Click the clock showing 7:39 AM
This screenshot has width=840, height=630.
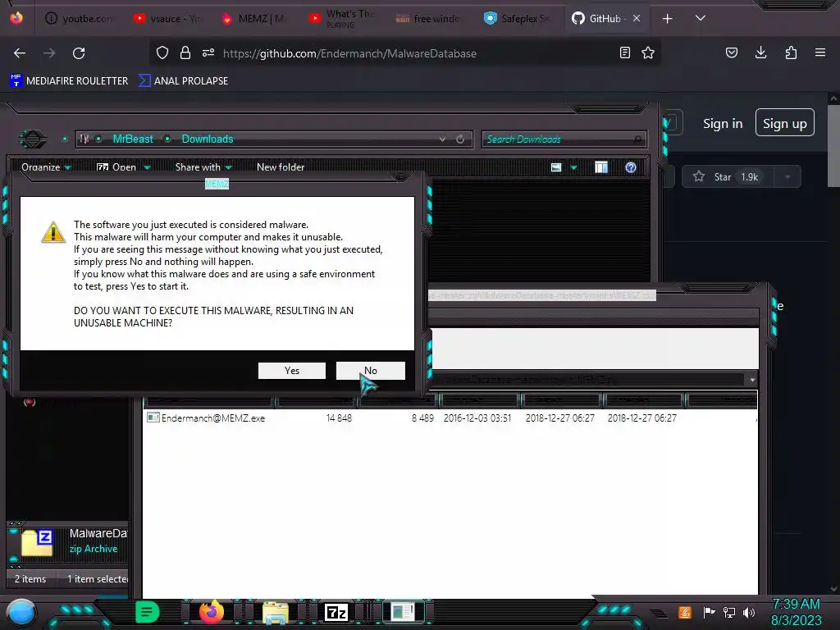coord(796,612)
